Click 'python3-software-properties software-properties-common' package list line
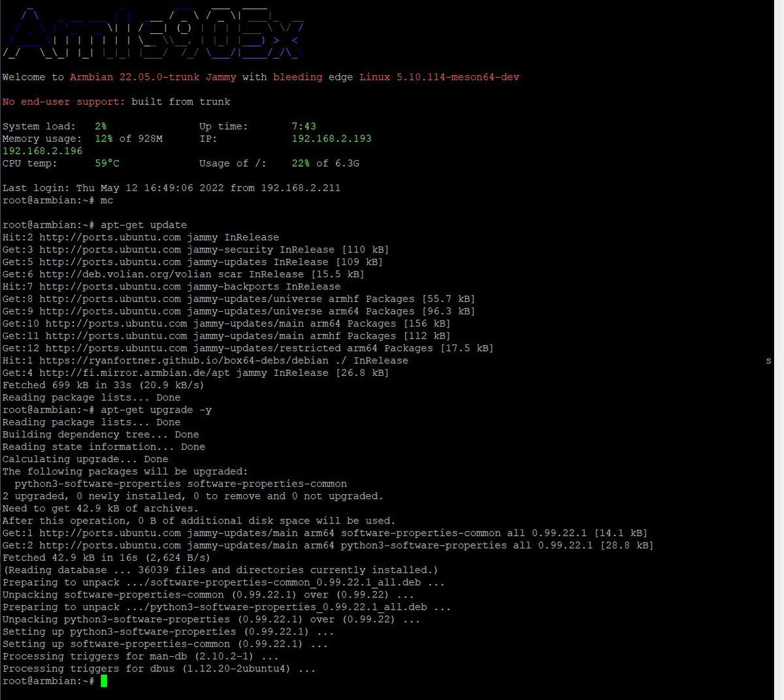This screenshot has width=784, height=700. coord(180,484)
